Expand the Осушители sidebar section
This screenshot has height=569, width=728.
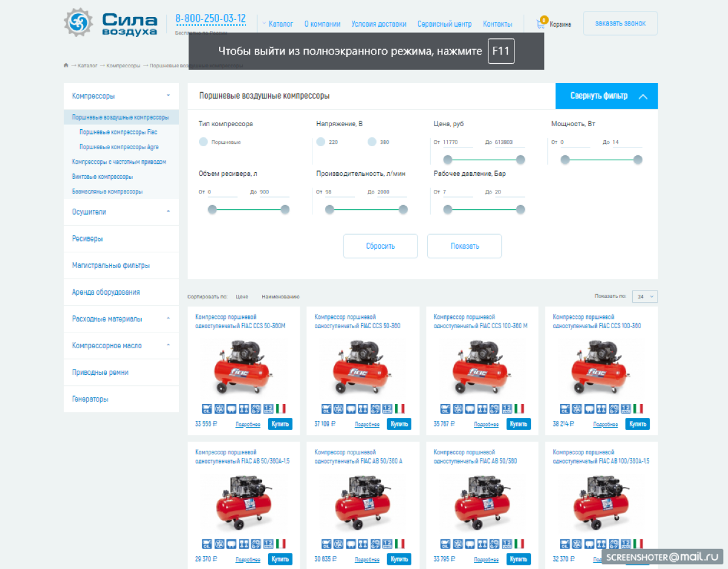(168, 212)
